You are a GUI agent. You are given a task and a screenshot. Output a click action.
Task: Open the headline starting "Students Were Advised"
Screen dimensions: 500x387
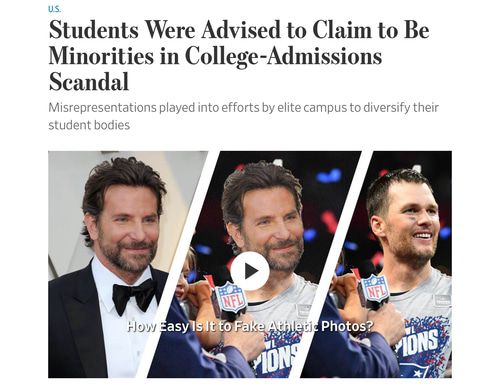(x=239, y=56)
